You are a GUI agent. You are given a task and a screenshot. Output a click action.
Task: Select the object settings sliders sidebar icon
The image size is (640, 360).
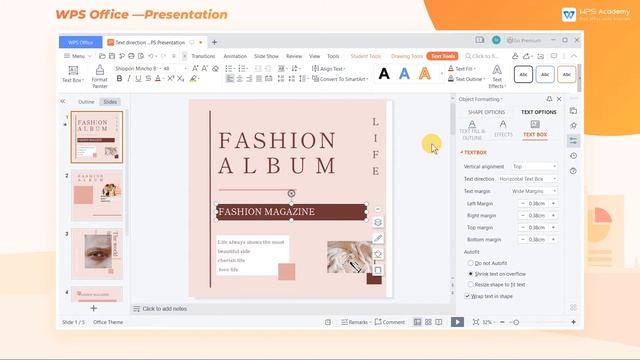point(573,140)
